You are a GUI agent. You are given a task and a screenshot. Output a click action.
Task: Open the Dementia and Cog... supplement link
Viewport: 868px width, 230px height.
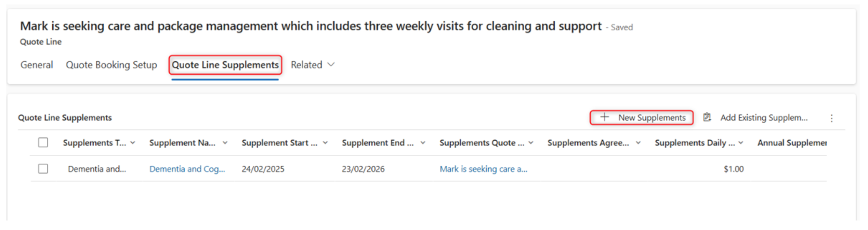(187, 169)
